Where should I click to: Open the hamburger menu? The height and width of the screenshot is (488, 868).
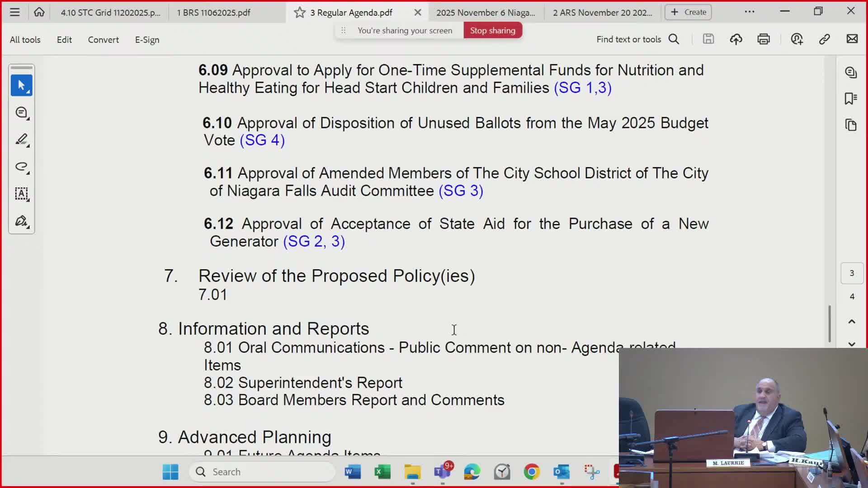pyautogui.click(x=14, y=12)
